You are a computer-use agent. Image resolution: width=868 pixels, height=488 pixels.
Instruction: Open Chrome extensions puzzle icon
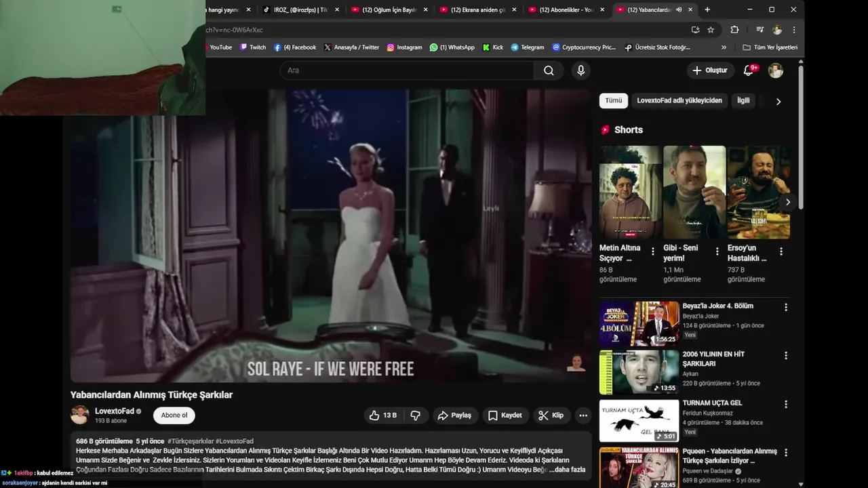coord(734,30)
